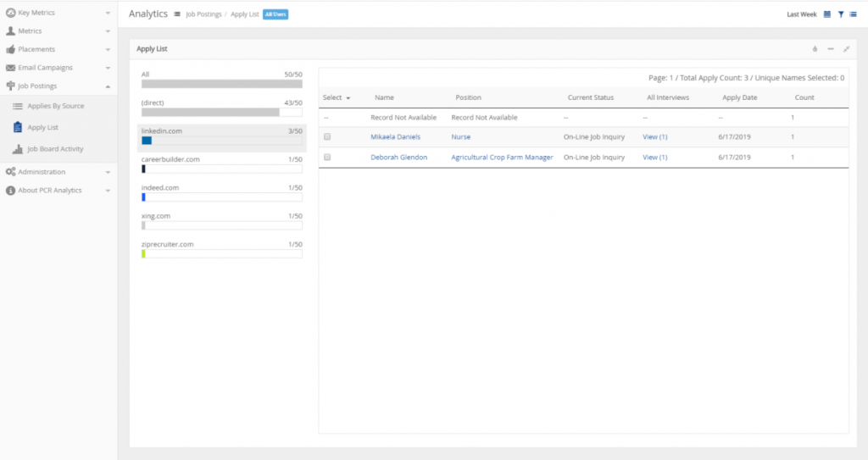Screen dimensions: 868x460
Task: Open Mikaela Daniels name link
Action: (395, 136)
